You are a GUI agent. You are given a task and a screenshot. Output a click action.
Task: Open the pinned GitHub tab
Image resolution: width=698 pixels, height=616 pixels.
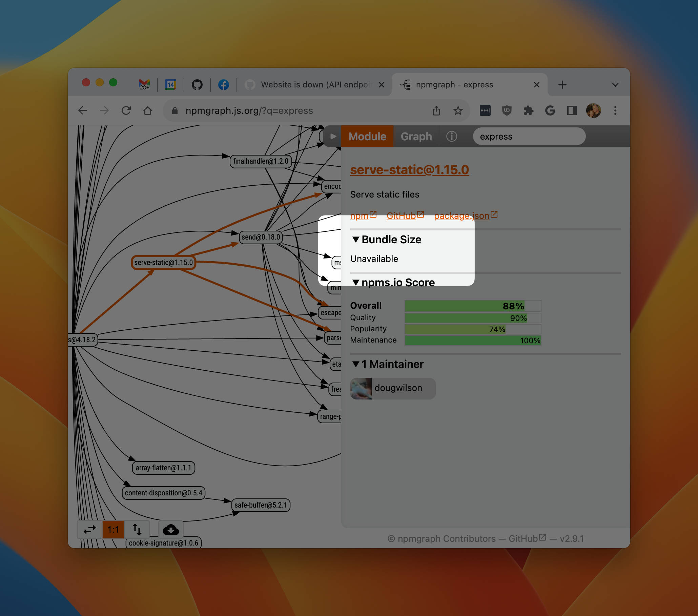(197, 84)
